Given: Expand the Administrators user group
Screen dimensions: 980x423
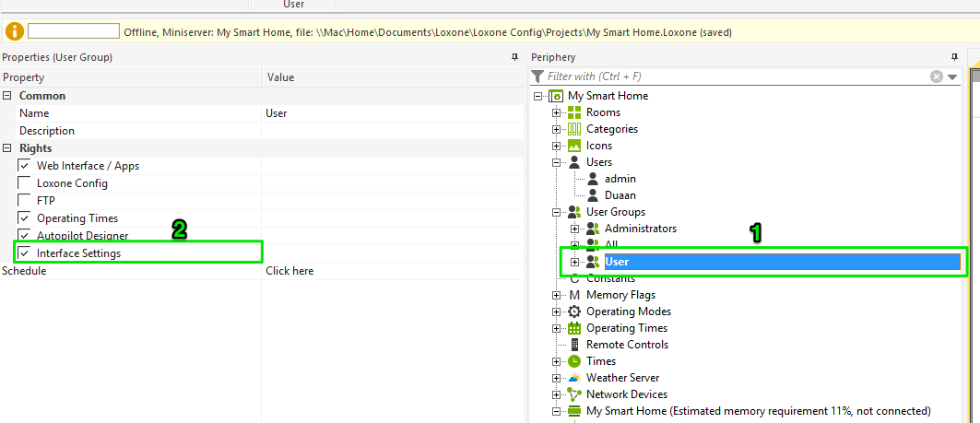Looking at the screenshot, I should pos(575,229).
